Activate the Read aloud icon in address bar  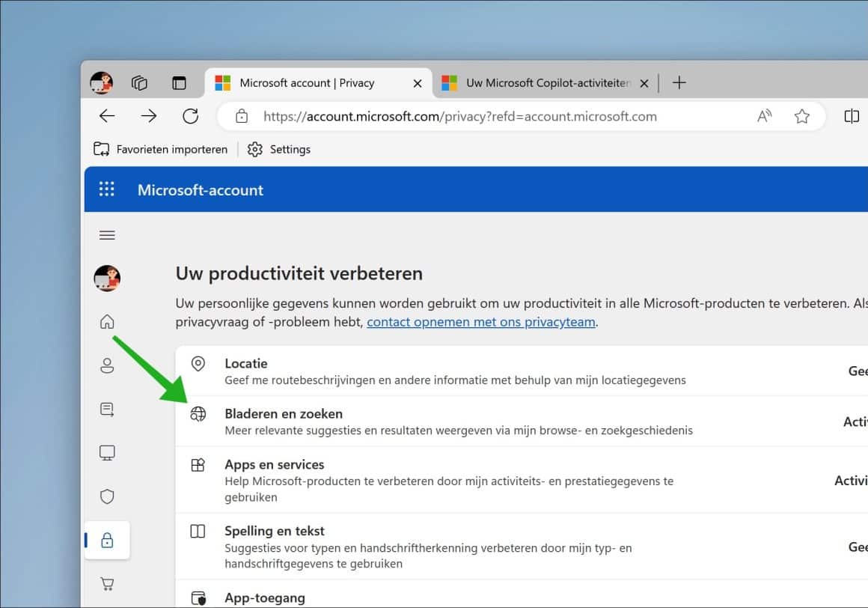click(x=765, y=116)
